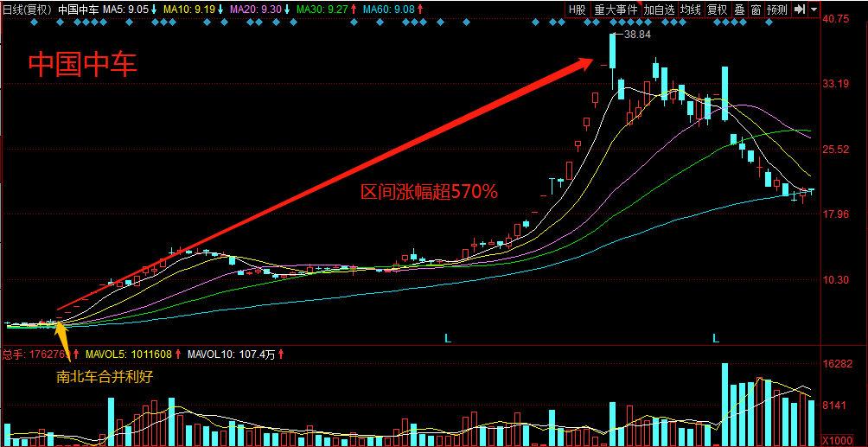Click the 窗 window layout button
Image resolution: width=868 pixels, height=447 pixels.
coord(756,10)
